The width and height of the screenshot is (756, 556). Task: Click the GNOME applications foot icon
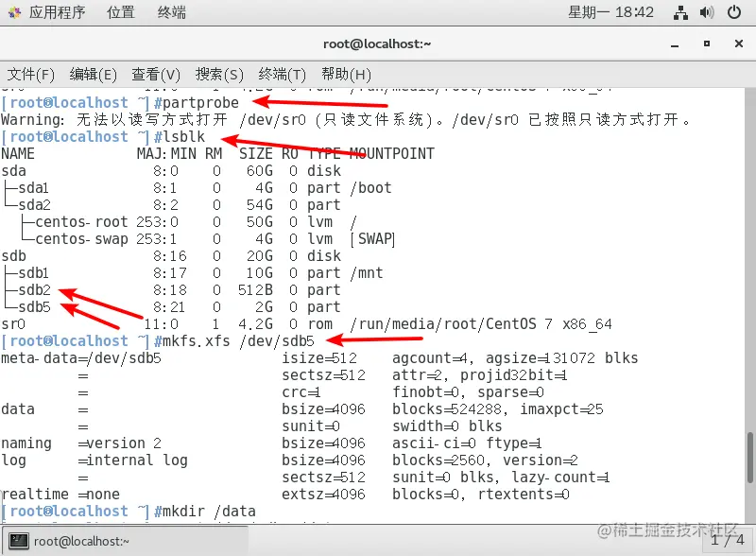click(15, 12)
